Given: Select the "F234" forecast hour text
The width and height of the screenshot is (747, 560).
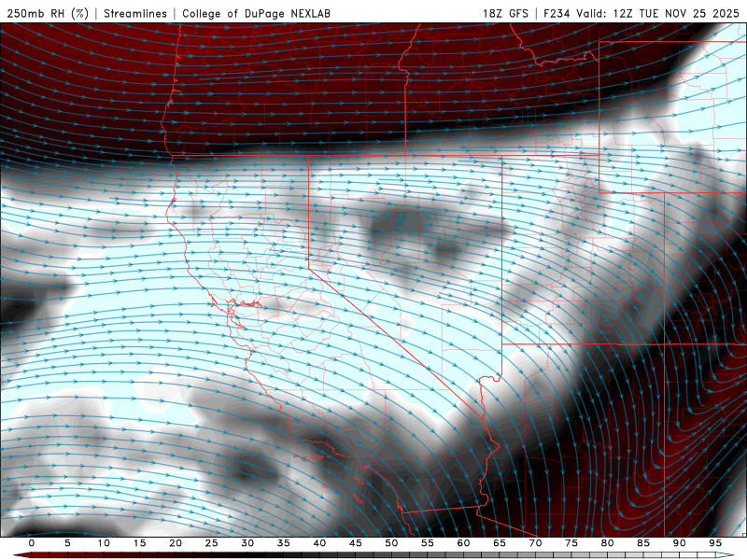Looking at the screenshot, I should coord(557,13).
